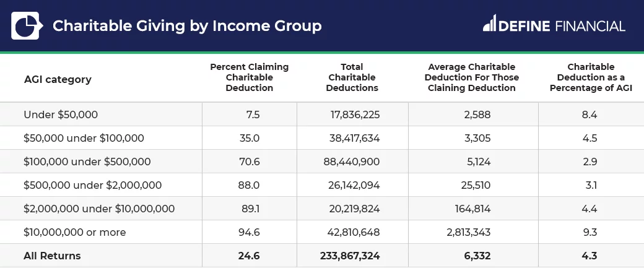
Task: Click the 2,813,343 average deduction cell
Action: (x=468, y=232)
